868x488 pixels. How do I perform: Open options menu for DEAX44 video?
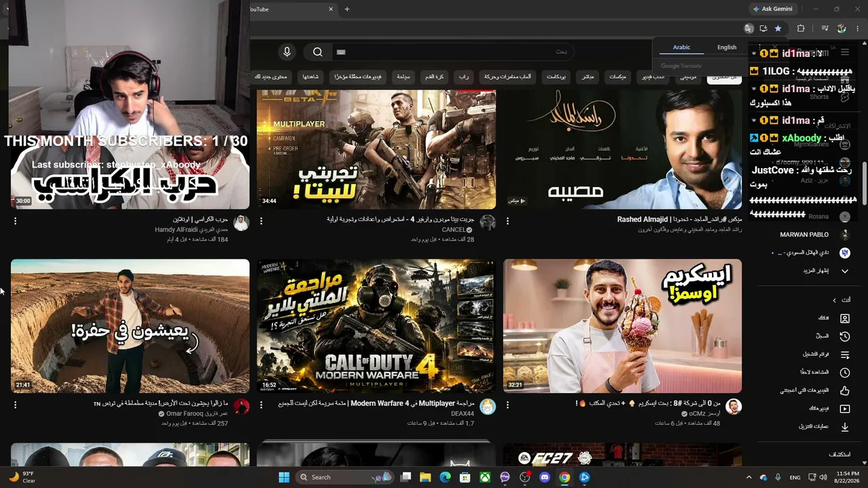[261, 405]
